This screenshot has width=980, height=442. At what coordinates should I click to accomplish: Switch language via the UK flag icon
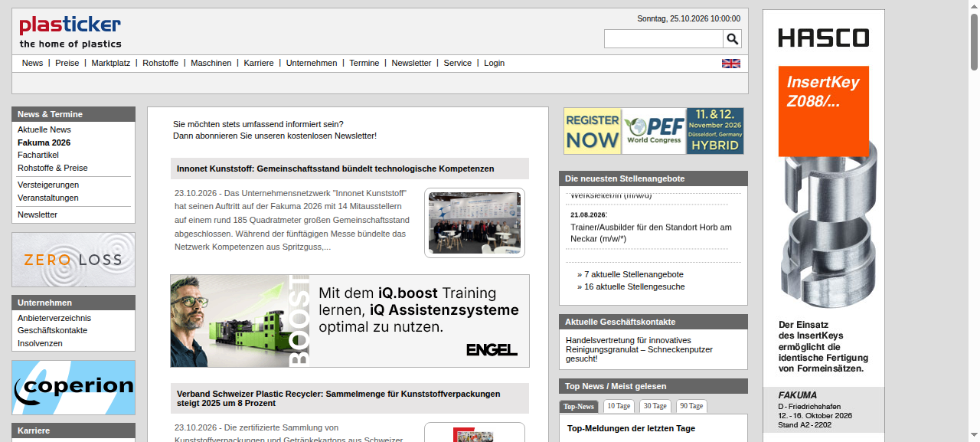pyautogui.click(x=731, y=64)
